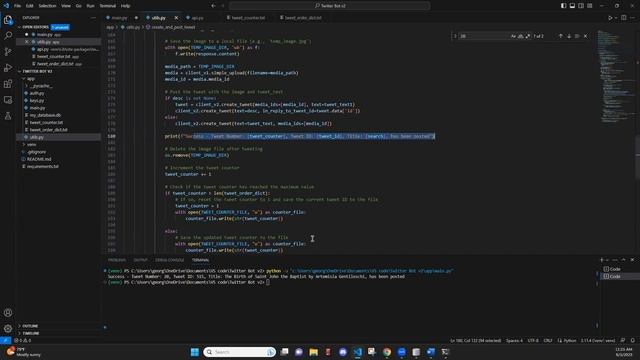Open the Edit menu
640x360 pixels.
click(30, 6)
